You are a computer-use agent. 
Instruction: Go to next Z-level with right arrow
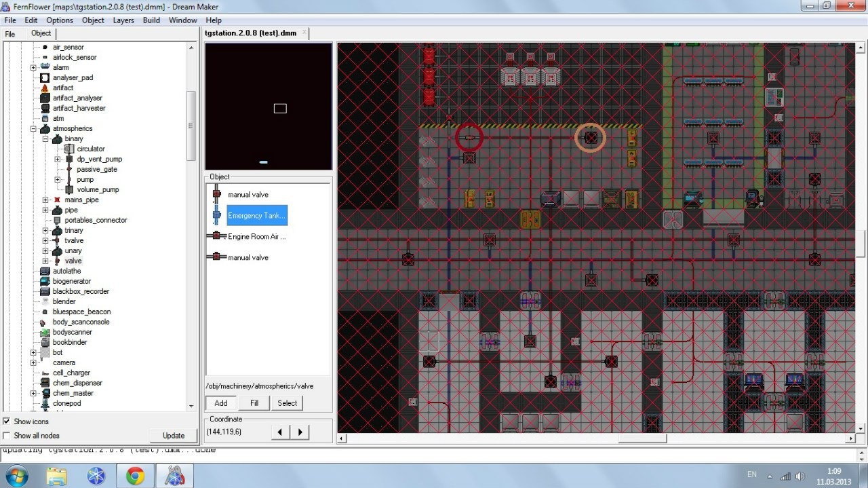coord(300,432)
